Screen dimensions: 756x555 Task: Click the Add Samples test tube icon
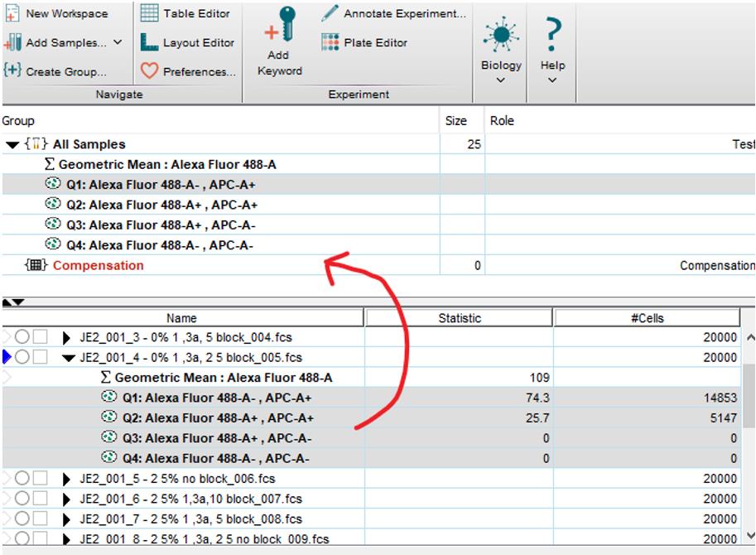(12, 42)
